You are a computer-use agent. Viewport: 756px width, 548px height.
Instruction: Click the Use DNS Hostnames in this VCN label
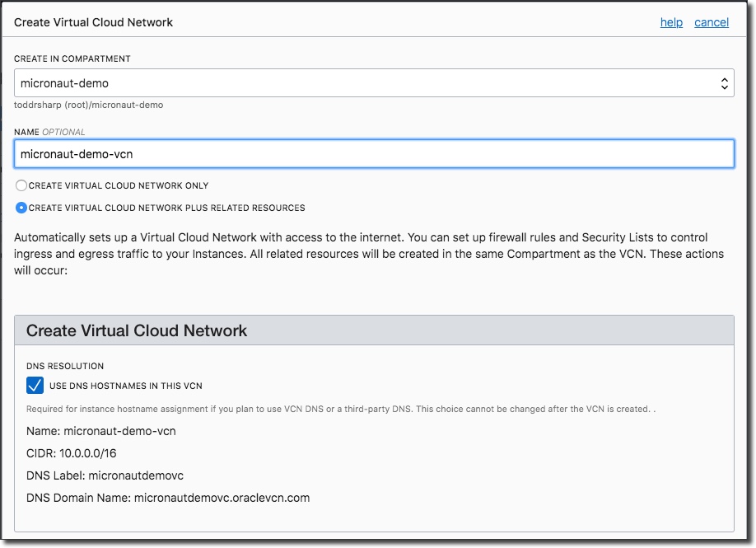point(125,386)
